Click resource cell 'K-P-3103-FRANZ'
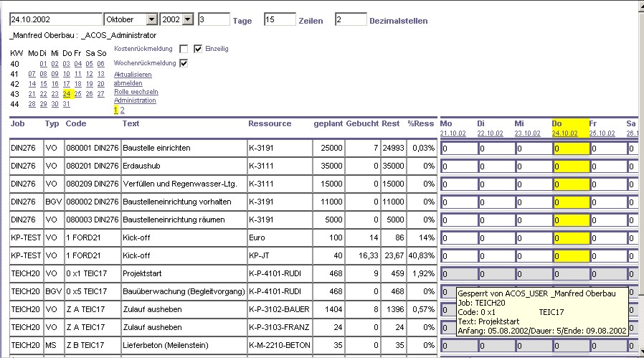 [x=280, y=327]
